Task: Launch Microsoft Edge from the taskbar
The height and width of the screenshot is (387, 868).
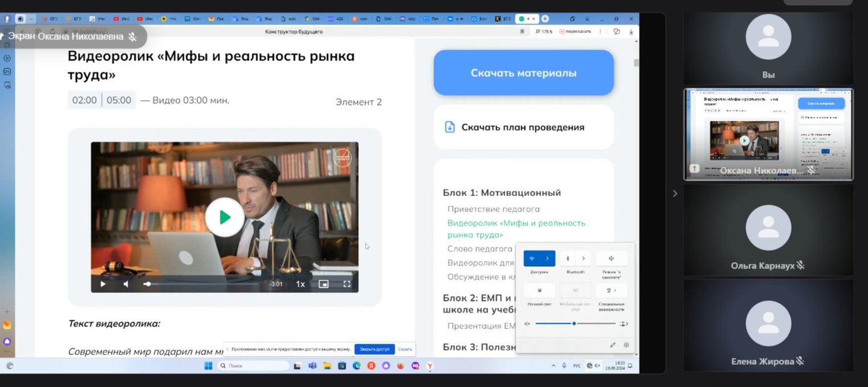Action: tap(357, 365)
